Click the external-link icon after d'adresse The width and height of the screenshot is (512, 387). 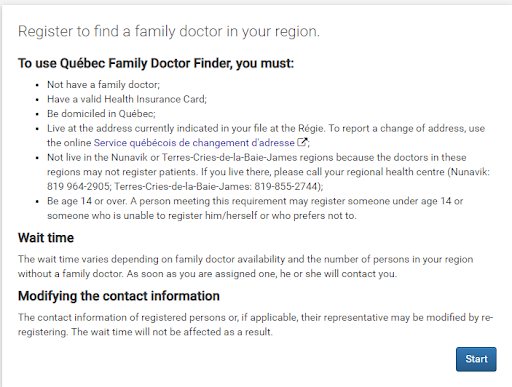302,142
